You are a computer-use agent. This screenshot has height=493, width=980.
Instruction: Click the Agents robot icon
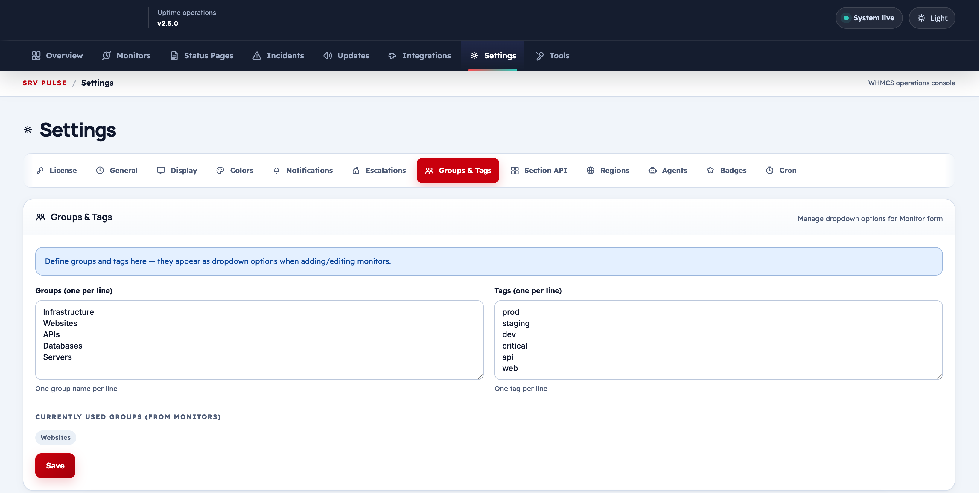pos(652,171)
